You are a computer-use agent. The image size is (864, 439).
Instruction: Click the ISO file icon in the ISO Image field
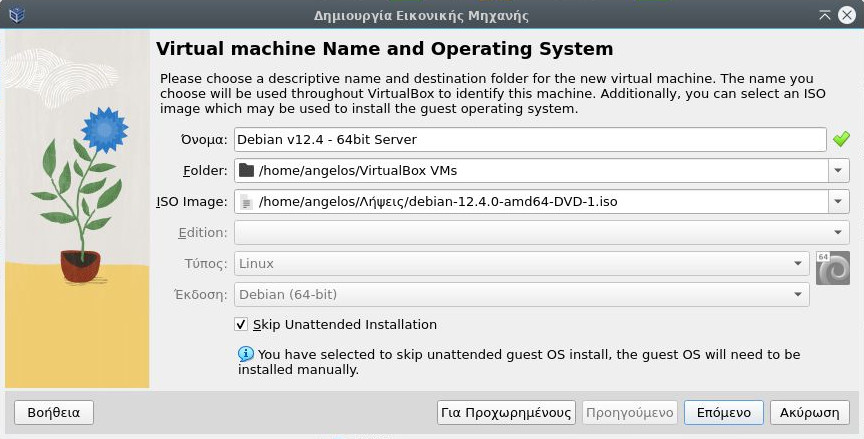pyautogui.click(x=246, y=202)
